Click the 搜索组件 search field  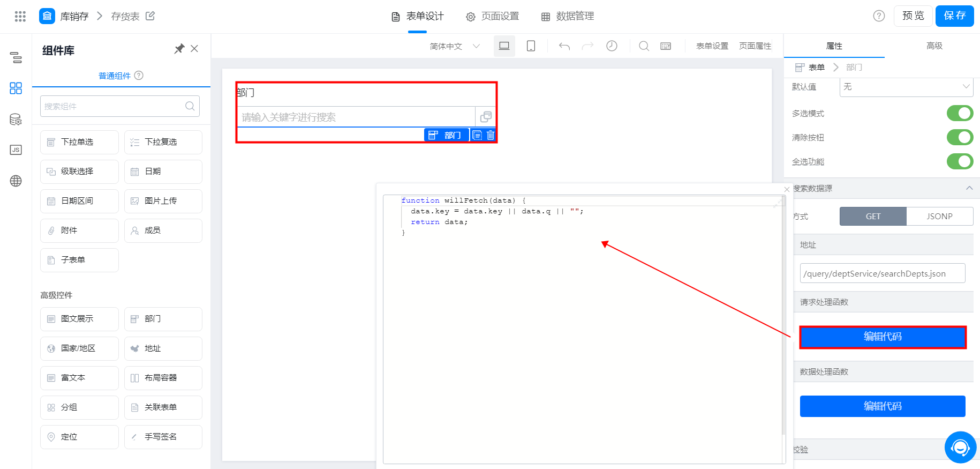tap(114, 106)
